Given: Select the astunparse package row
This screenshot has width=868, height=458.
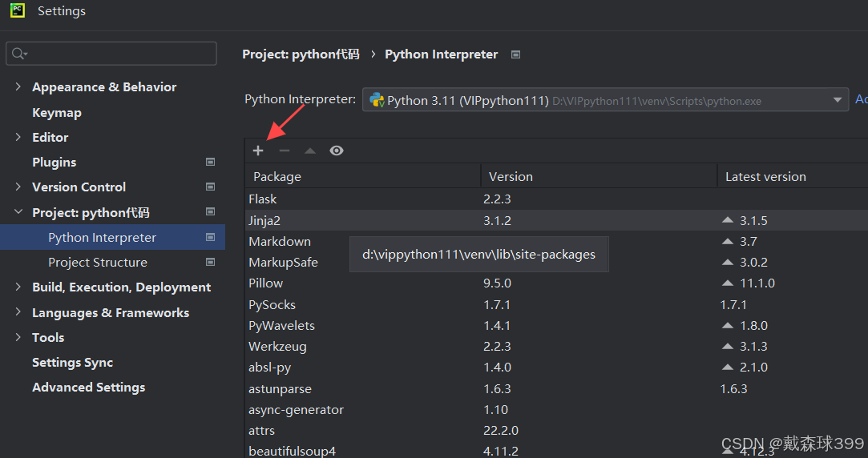Looking at the screenshot, I should [556, 389].
